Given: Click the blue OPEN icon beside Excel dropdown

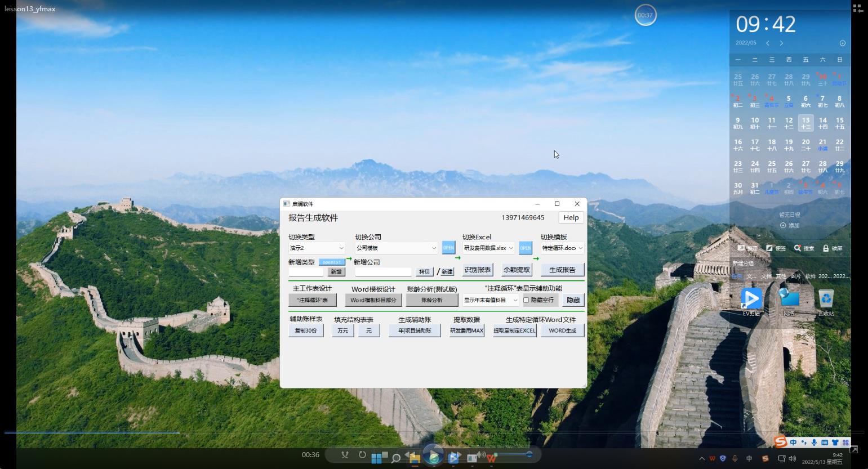Looking at the screenshot, I should pyautogui.click(x=525, y=248).
